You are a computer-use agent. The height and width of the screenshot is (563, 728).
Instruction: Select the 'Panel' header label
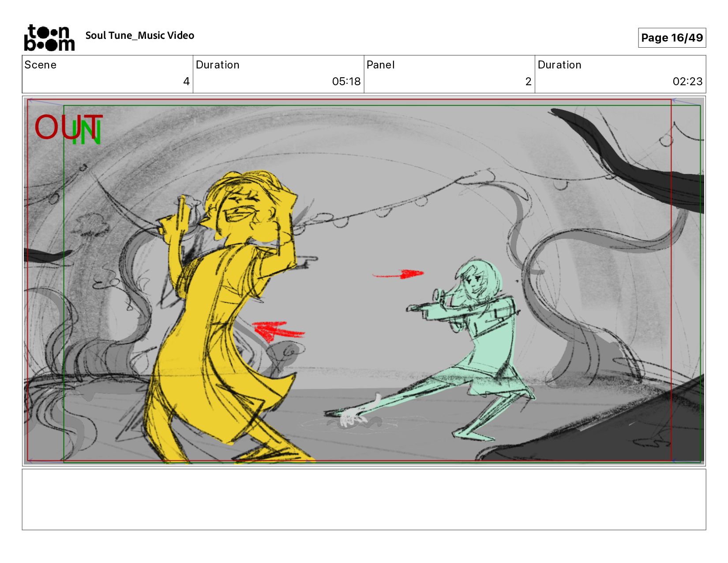pos(380,65)
